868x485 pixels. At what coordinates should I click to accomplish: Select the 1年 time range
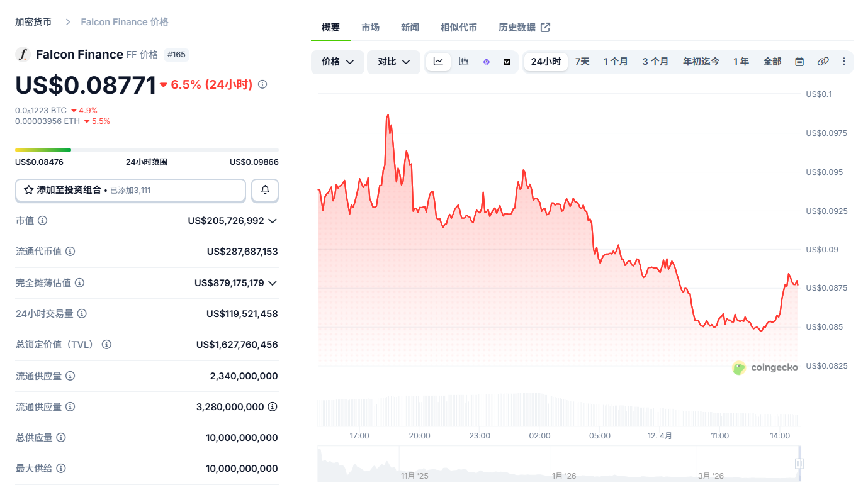(741, 62)
